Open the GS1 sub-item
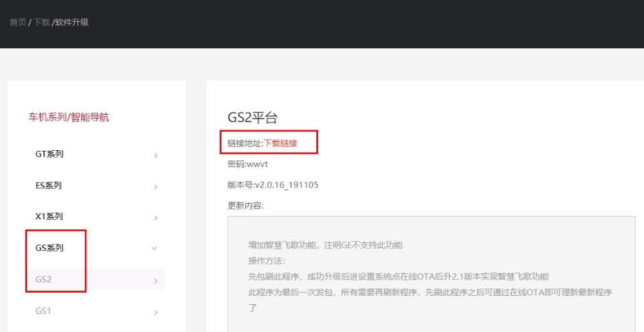Image resolution: width=644 pixels, height=332 pixels. pyautogui.click(x=43, y=311)
